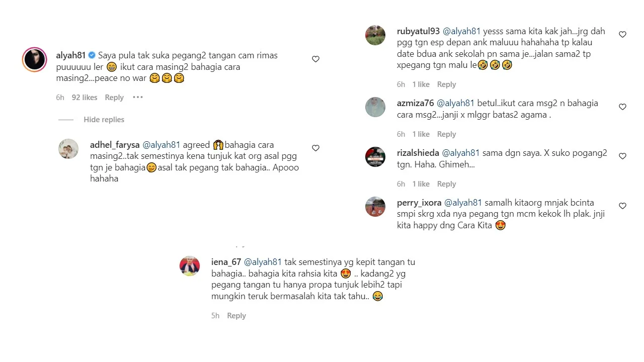Open perry_ixora's username link

[x=419, y=203]
